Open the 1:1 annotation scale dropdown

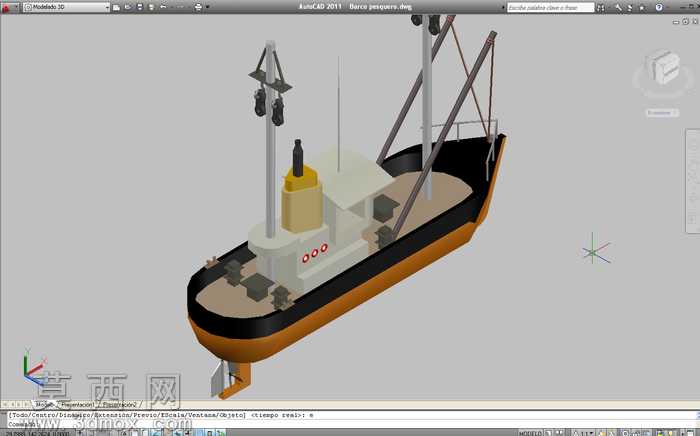coord(584,433)
